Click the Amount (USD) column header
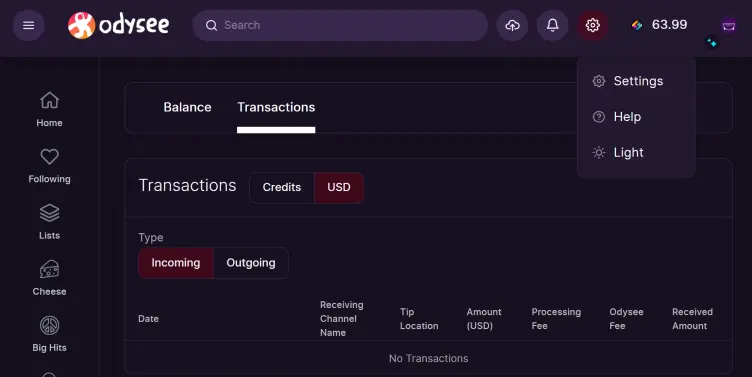This screenshot has height=377, width=752. (x=484, y=319)
